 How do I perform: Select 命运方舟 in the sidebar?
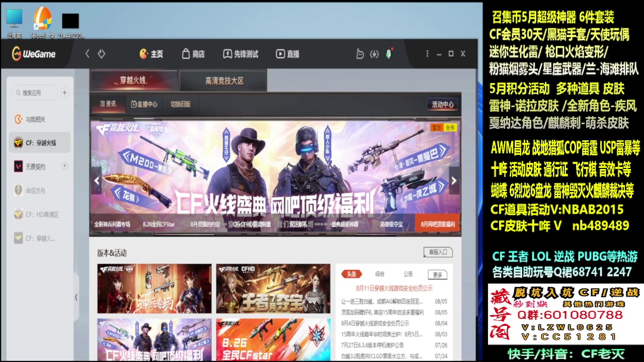[x=39, y=191]
